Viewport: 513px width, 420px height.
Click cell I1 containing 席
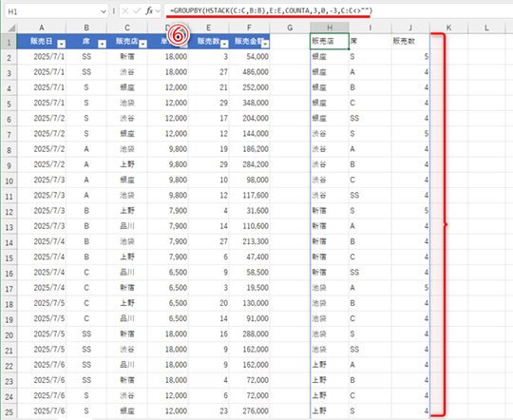pos(370,41)
